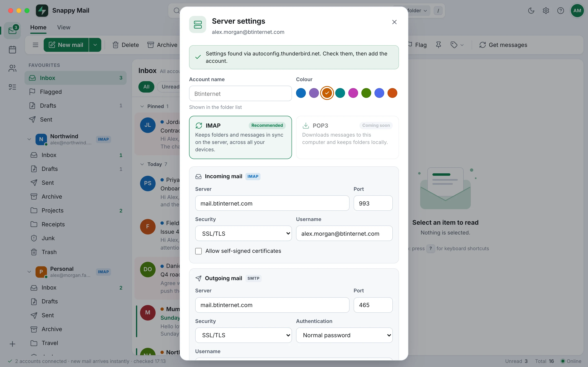
Task: Click the Get messages button
Action: [503, 45]
